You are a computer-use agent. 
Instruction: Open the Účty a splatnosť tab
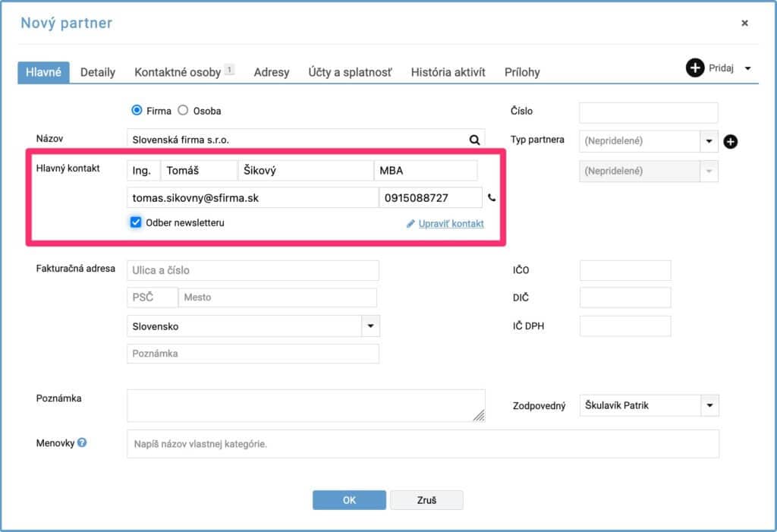coord(350,72)
